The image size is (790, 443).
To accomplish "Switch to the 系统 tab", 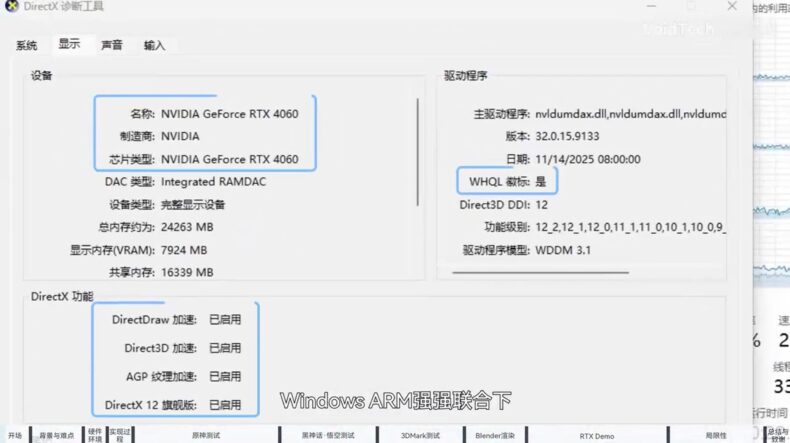I will 26,45.
